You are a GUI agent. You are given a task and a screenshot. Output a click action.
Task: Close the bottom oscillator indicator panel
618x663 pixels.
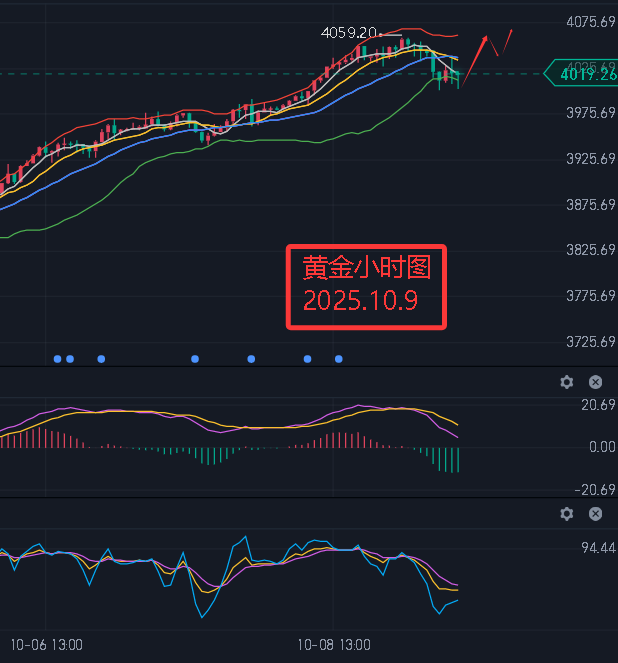pos(595,514)
